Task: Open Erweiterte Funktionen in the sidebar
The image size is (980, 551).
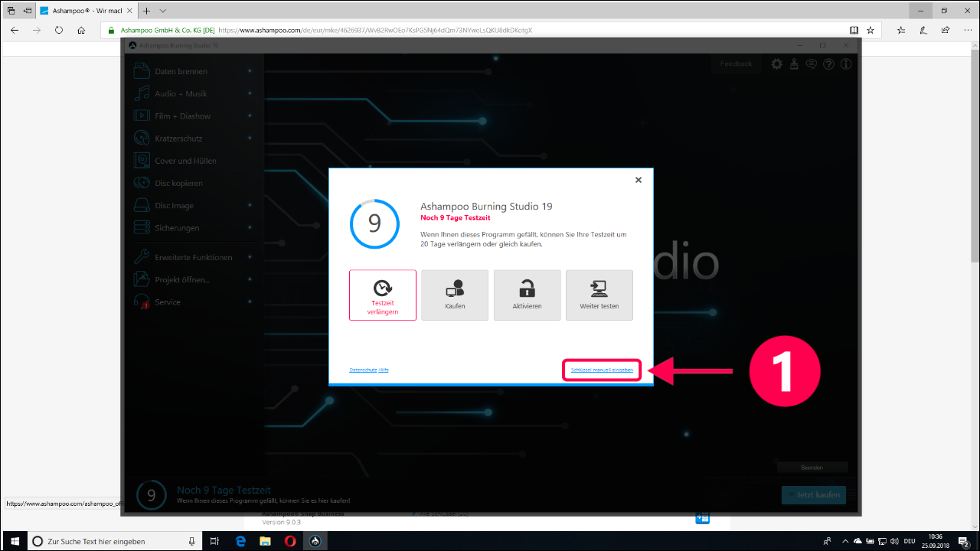Action: pyautogui.click(x=193, y=257)
